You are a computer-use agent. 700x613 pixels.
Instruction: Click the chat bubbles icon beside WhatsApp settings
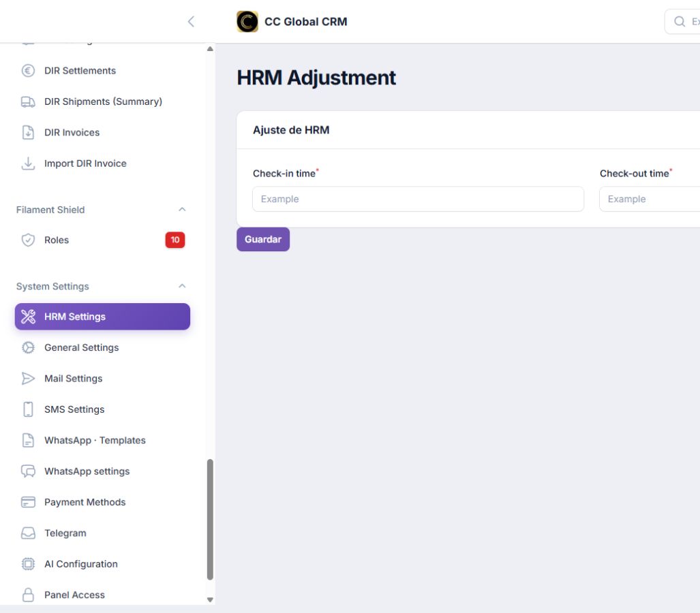[28, 471]
